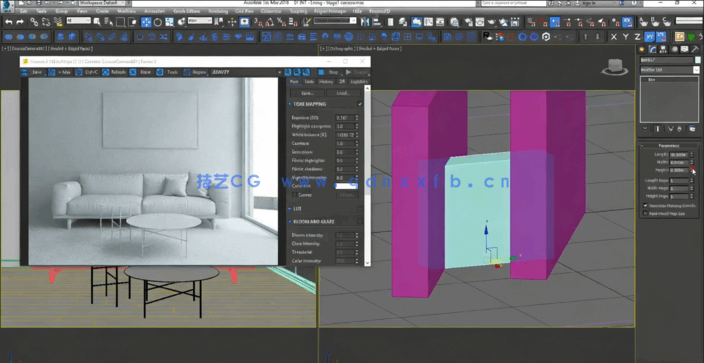Screen dimensions: 704x363
Task: Restrict to Y axis constraint button
Action: coord(625,37)
